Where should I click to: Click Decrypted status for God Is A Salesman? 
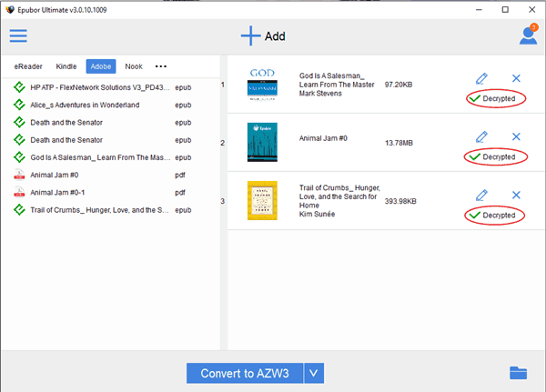pyautogui.click(x=492, y=98)
